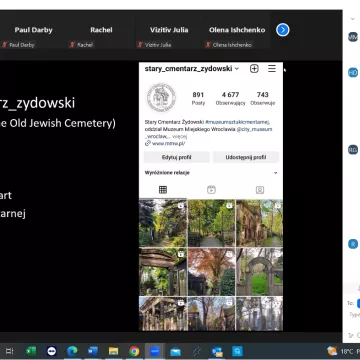Open Mail app from the taskbar
Image resolution: width=360 pixels, height=360 pixels.
coord(175,351)
